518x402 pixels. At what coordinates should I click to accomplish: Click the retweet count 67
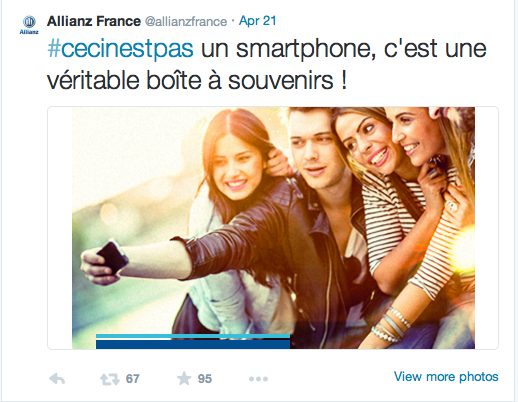132,379
